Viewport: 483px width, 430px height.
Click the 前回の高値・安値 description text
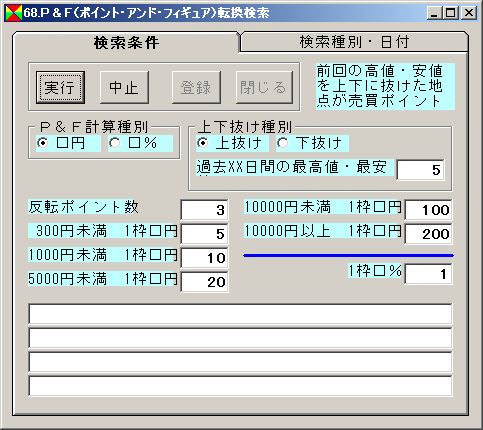(385, 86)
